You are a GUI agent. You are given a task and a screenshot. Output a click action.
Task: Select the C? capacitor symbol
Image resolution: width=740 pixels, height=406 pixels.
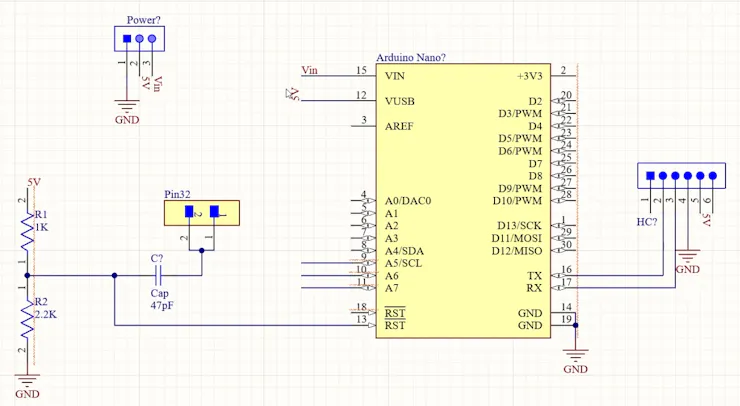[x=158, y=276]
